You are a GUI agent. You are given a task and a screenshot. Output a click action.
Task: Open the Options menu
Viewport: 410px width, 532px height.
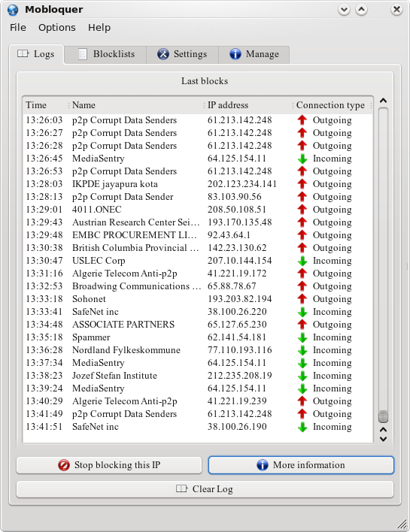click(56, 27)
